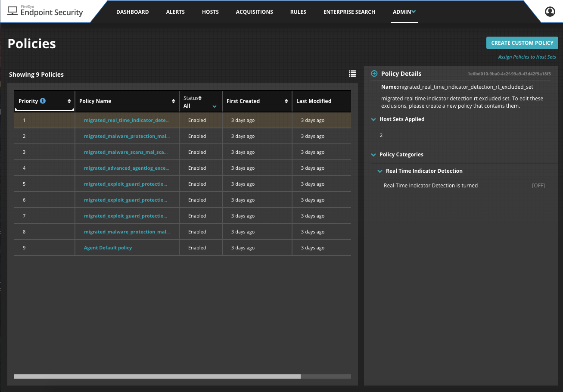Open priority 8 migrated_malware_protection policy
The height and width of the screenshot is (392, 563).
(127, 232)
